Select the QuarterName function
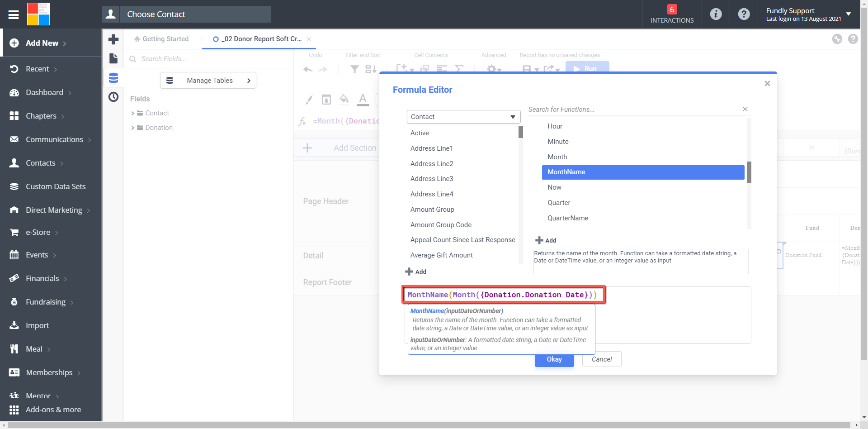 568,218
